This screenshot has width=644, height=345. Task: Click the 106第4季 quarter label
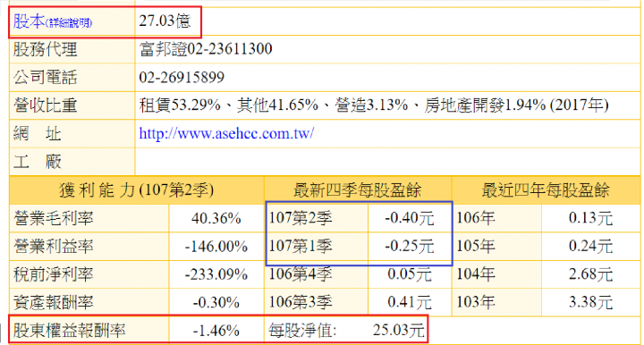point(301,274)
